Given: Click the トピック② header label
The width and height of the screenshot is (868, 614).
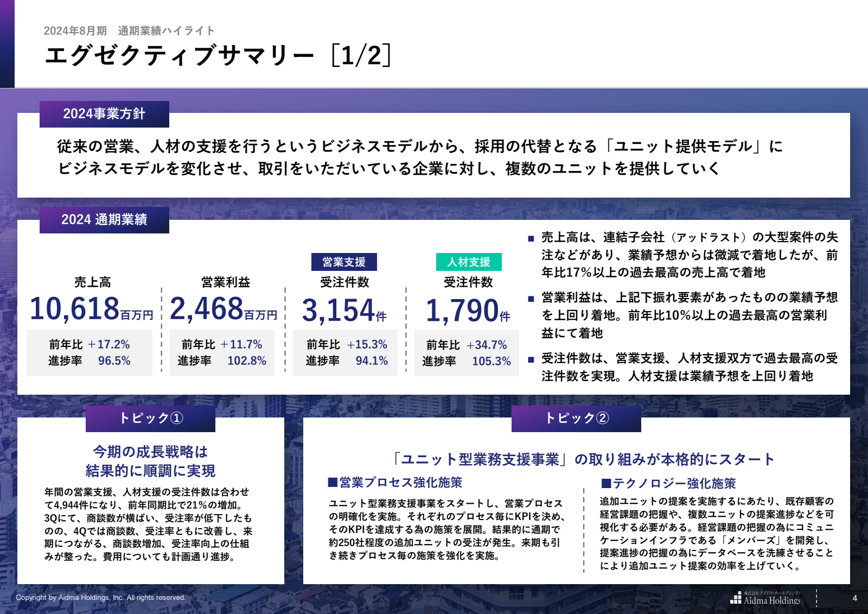Looking at the screenshot, I should point(576,419).
